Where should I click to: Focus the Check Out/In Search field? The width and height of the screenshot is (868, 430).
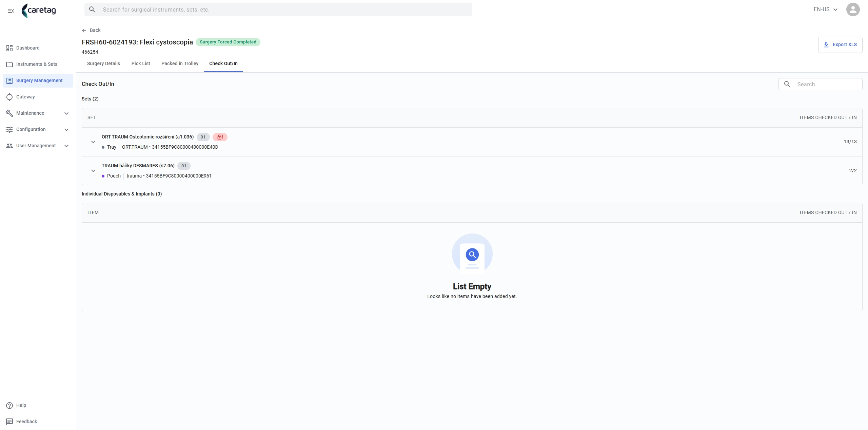(x=820, y=84)
